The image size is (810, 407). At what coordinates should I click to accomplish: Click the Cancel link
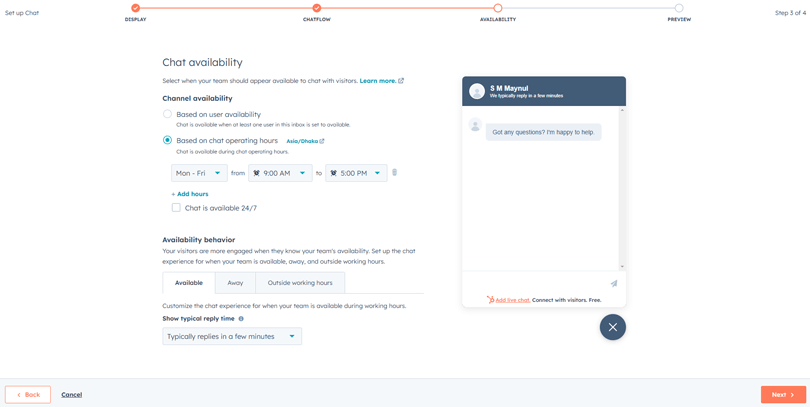[x=71, y=395]
